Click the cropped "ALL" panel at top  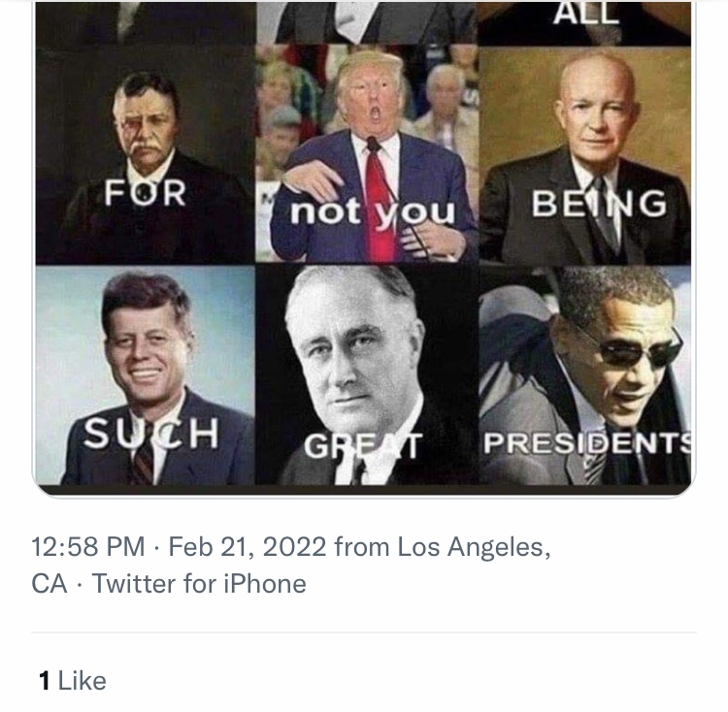coord(585,23)
